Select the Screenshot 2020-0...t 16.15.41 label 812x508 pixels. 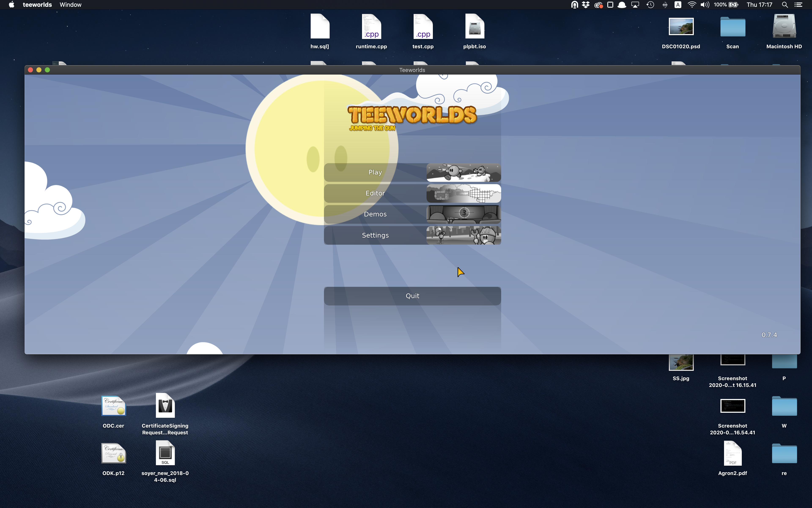(732, 382)
